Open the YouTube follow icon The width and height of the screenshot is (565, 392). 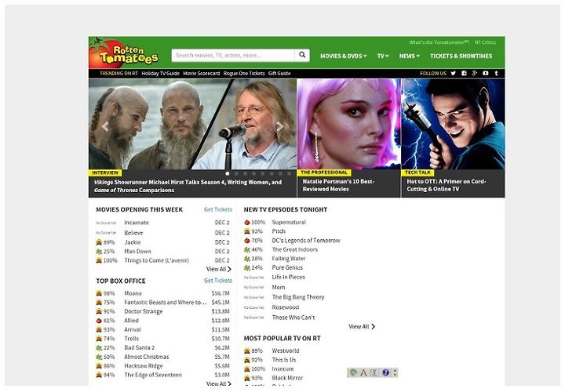(486, 73)
